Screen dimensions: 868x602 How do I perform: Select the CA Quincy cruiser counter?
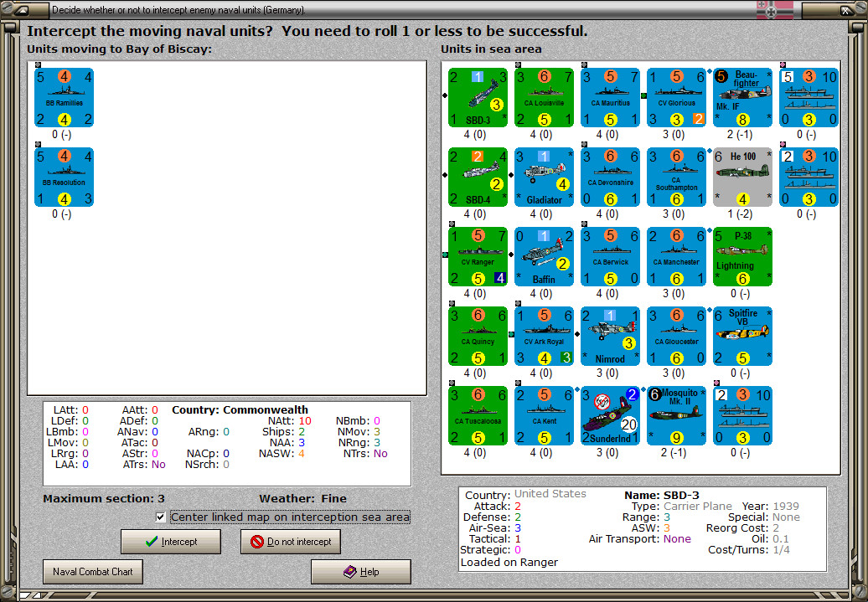478,337
